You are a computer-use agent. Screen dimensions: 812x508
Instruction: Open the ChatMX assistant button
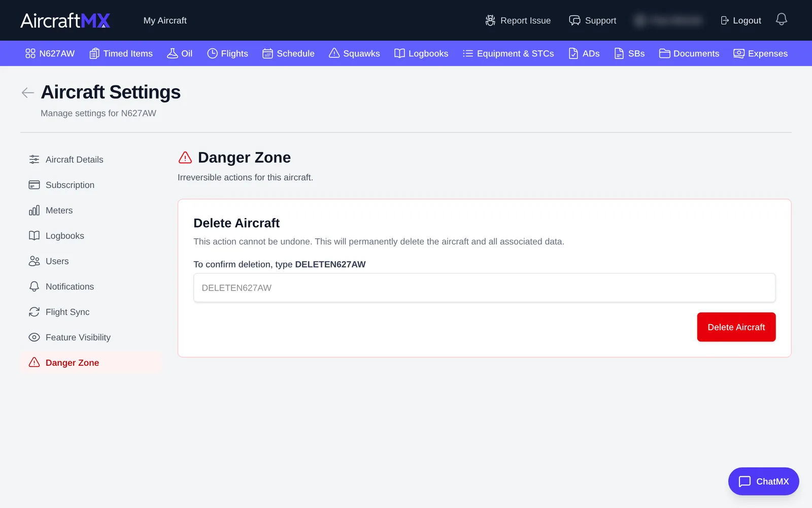(764, 481)
